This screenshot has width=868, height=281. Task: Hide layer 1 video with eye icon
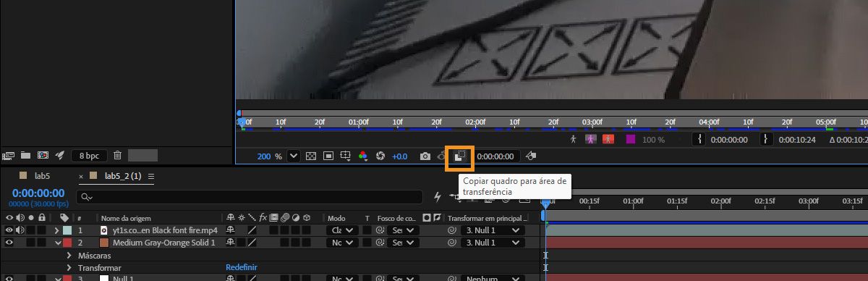[x=9, y=230]
